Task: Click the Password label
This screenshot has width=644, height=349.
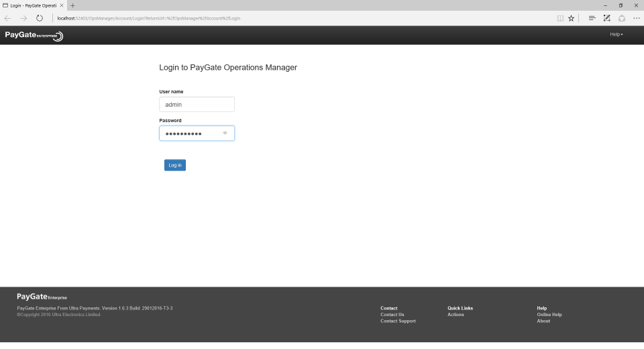Action: 170,120
